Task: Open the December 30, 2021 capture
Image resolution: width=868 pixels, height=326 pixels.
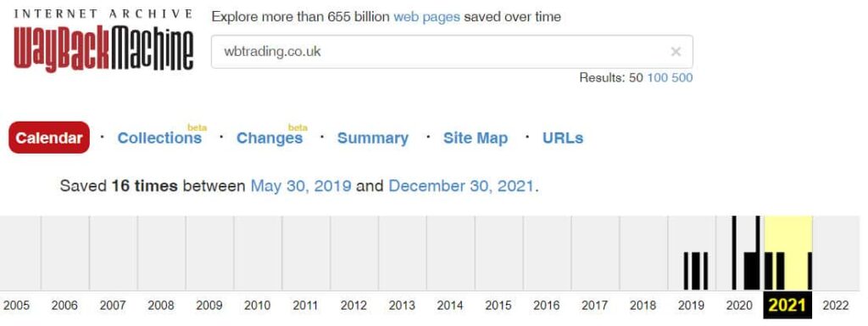Action: [462, 186]
